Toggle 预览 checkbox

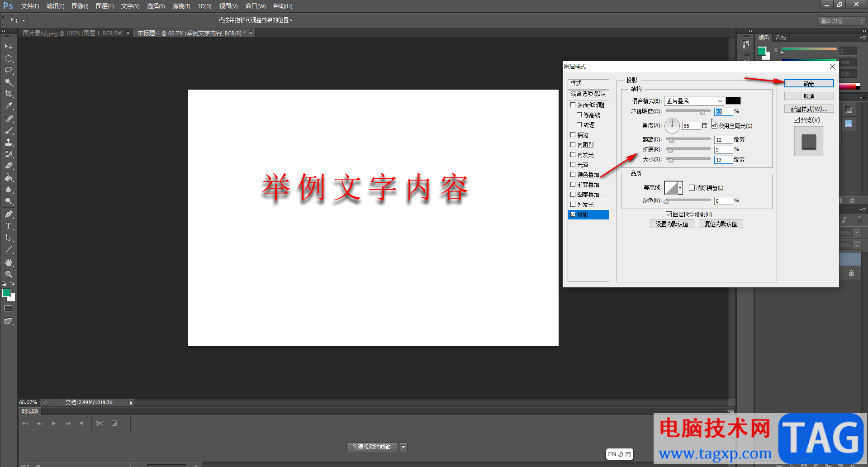coord(797,120)
